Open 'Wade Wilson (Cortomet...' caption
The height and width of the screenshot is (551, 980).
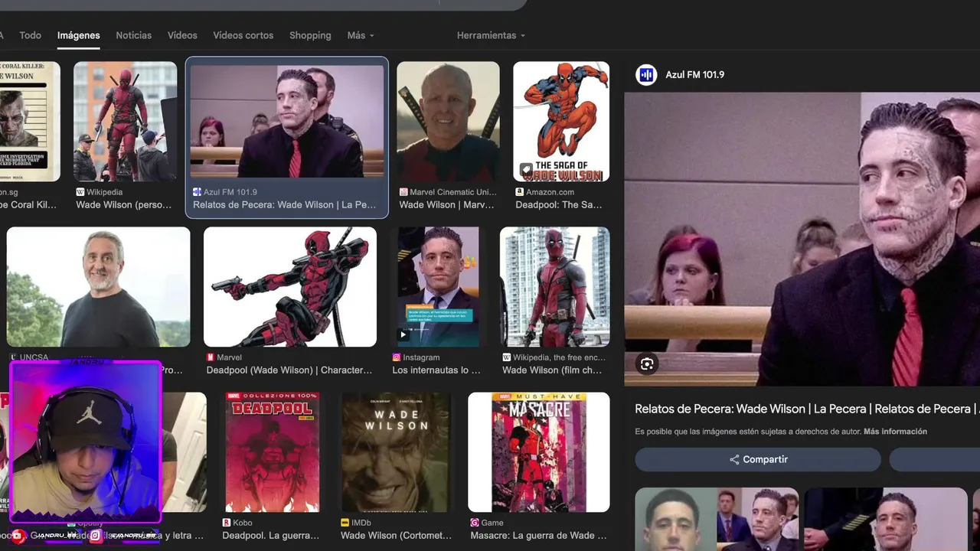(x=397, y=536)
